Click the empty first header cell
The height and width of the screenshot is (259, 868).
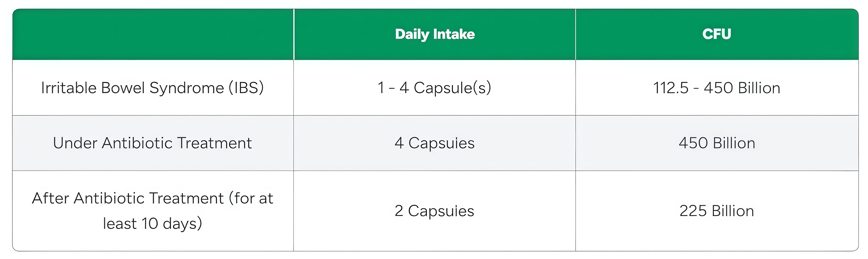153,34
